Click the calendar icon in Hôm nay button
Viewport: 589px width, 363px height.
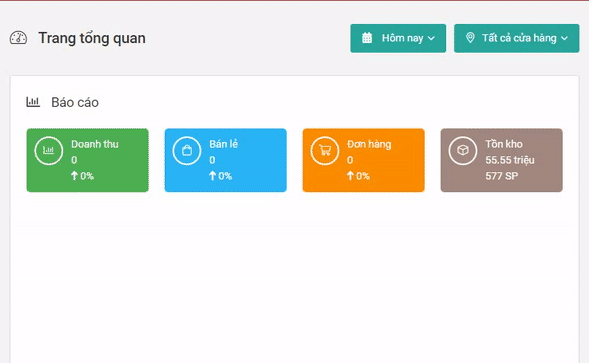point(367,38)
